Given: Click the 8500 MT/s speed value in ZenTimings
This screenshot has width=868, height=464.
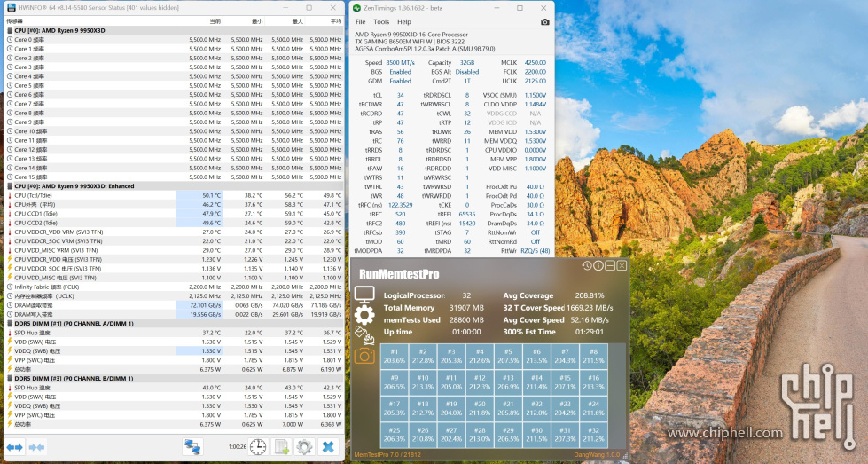Looking at the screenshot, I should [x=400, y=63].
